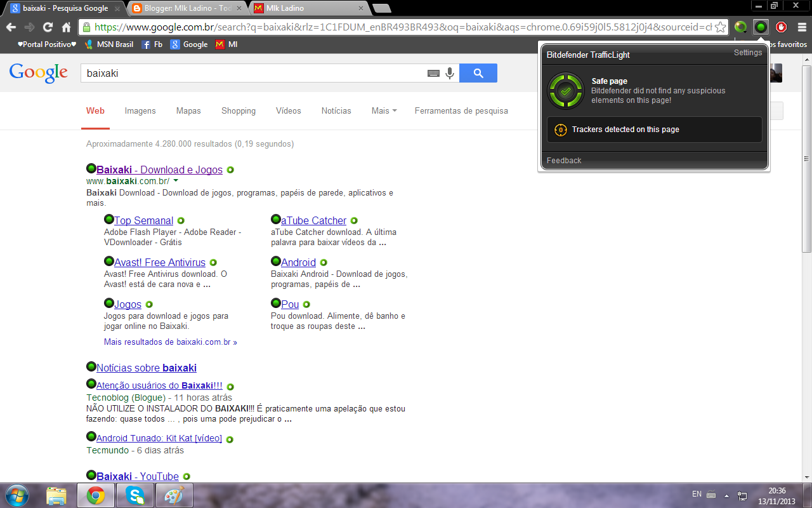Click the safe page shield icon in TrafficLight

[x=566, y=91]
